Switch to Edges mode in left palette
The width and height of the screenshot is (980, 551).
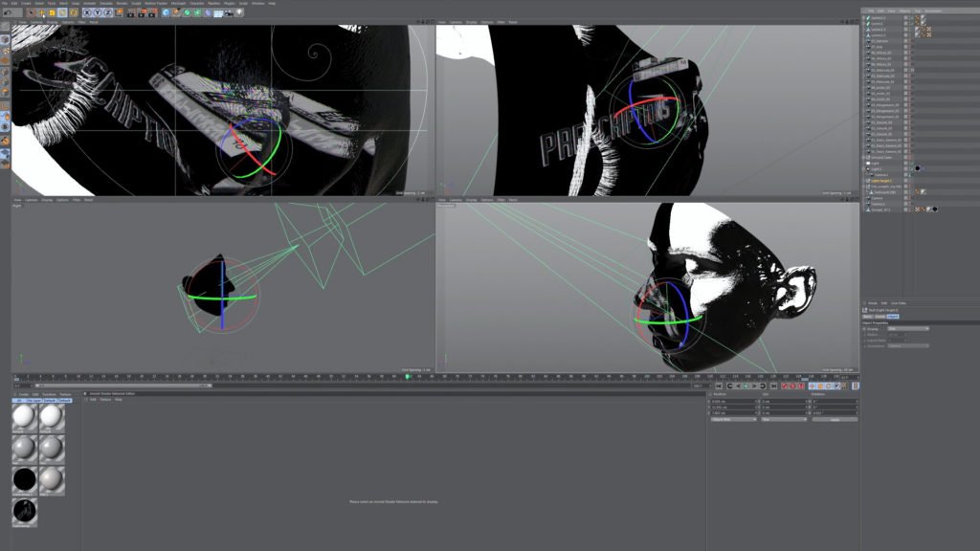[x=5, y=82]
